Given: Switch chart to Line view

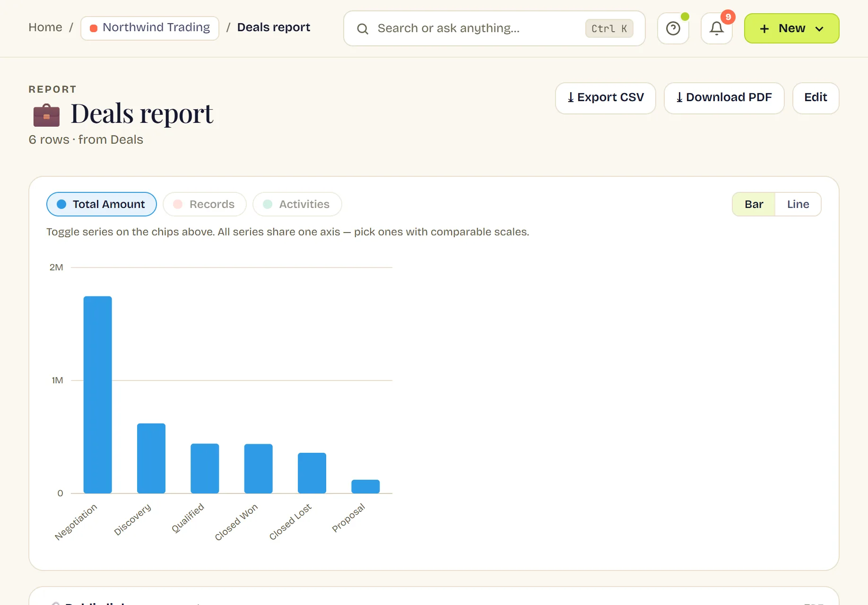Looking at the screenshot, I should 798,204.
